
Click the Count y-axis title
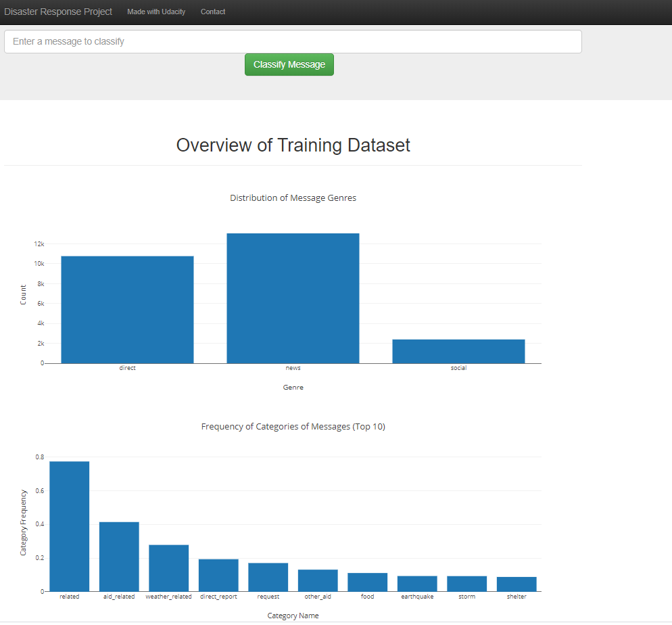tap(23, 295)
